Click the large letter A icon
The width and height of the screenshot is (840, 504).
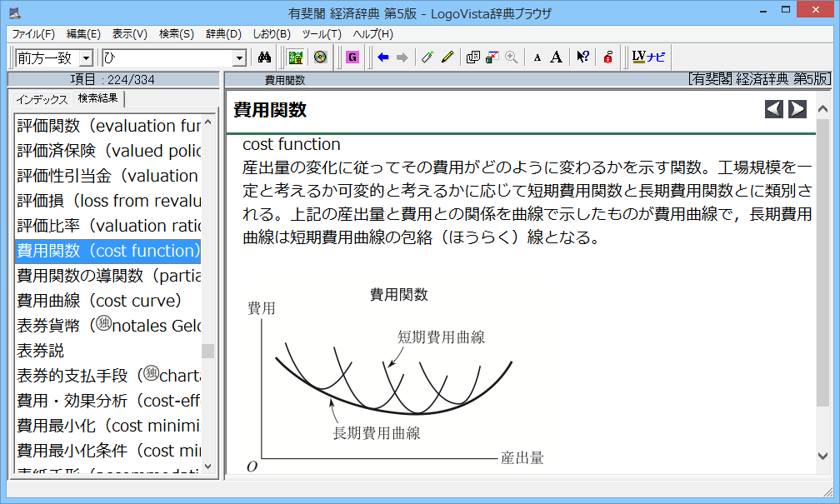(x=556, y=57)
